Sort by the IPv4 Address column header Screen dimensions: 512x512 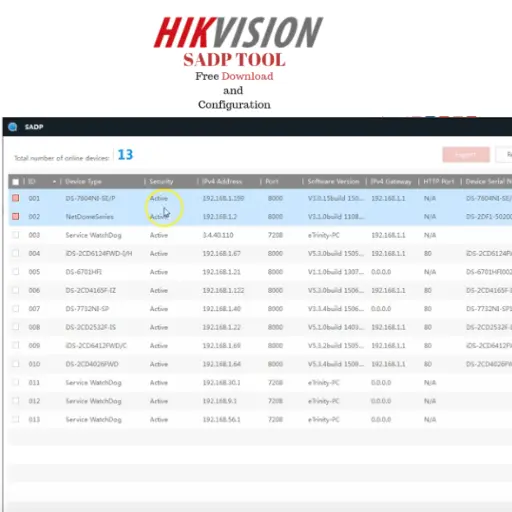click(x=222, y=182)
